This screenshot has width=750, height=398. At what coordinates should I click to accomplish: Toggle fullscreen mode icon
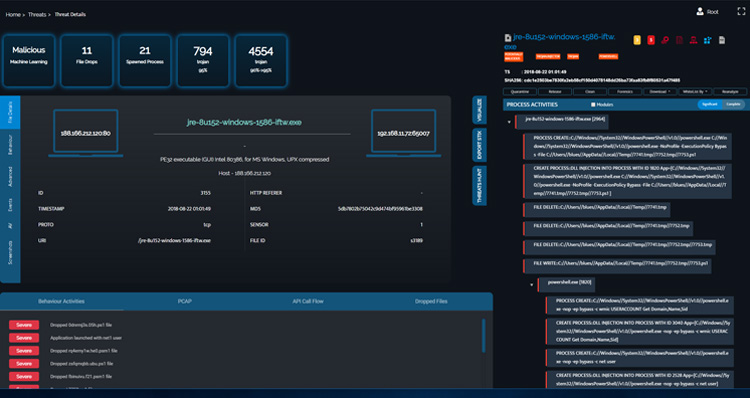pos(741,11)
